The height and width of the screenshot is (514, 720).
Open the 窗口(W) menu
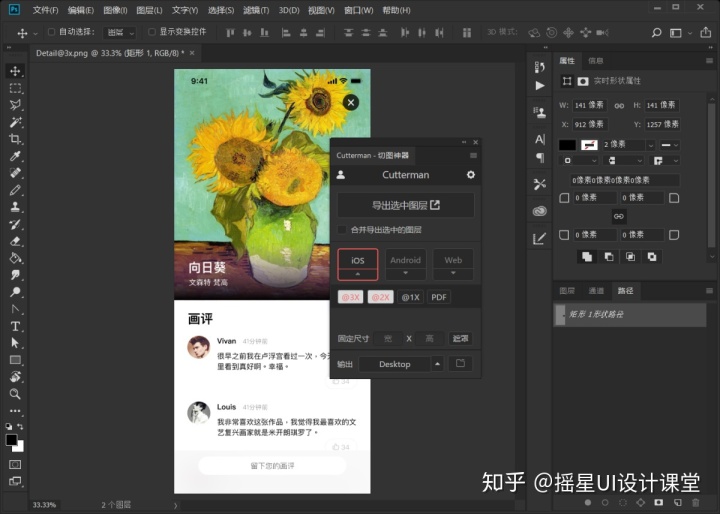(x=359, y=10)
